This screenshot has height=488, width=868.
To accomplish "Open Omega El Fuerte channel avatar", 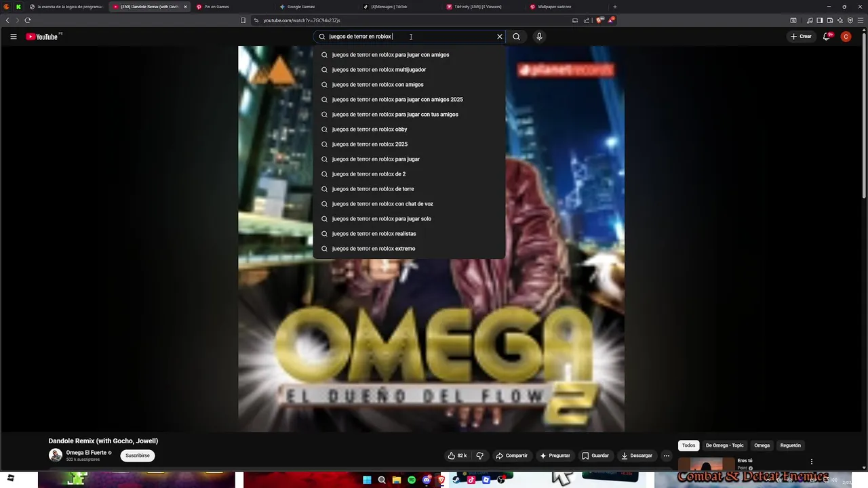I will 56,455.
